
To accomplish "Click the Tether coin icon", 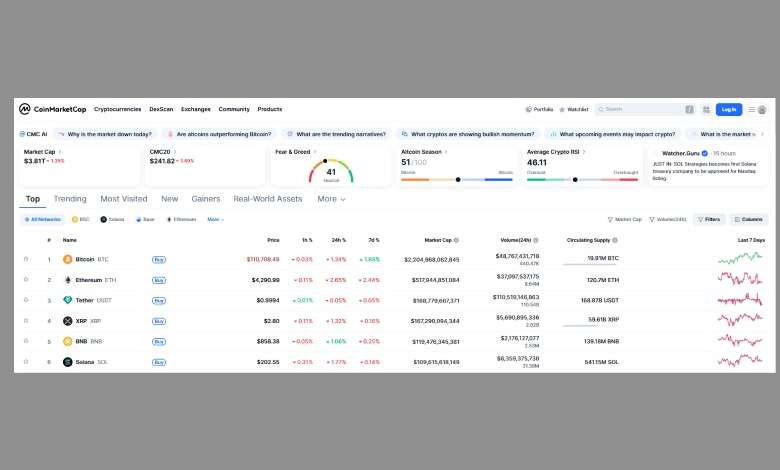I will 68,300.
